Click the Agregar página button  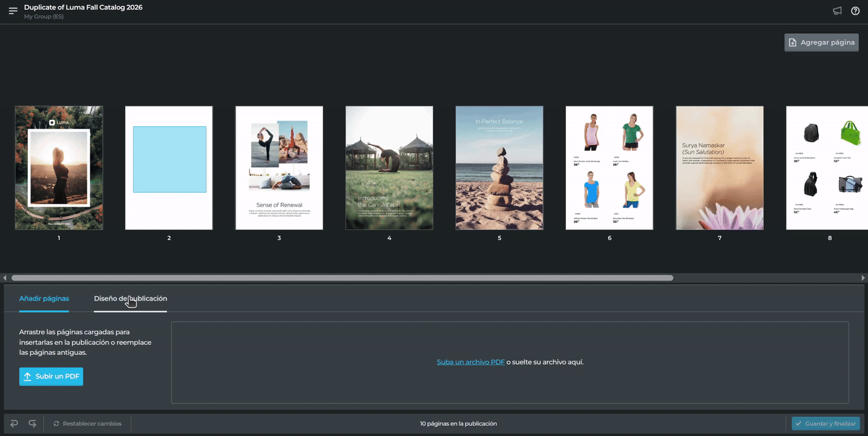821,42
